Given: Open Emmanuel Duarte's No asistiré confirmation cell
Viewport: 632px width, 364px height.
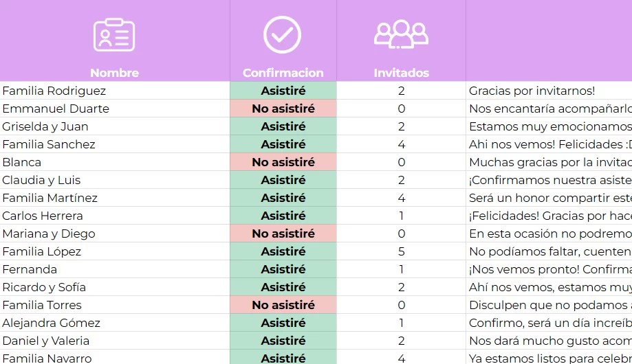Looking at the screenshot, I should [283, 109].
